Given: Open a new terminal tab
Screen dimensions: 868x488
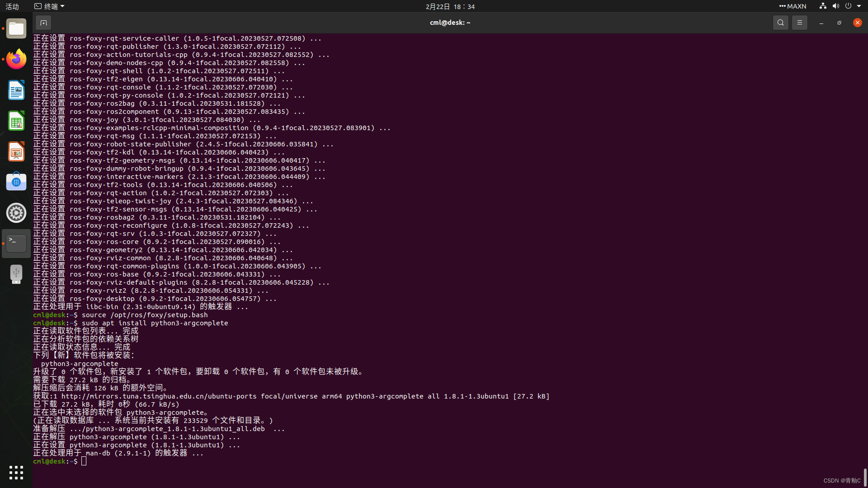Looking at the screenshot, I should click(x=43, y=22).
